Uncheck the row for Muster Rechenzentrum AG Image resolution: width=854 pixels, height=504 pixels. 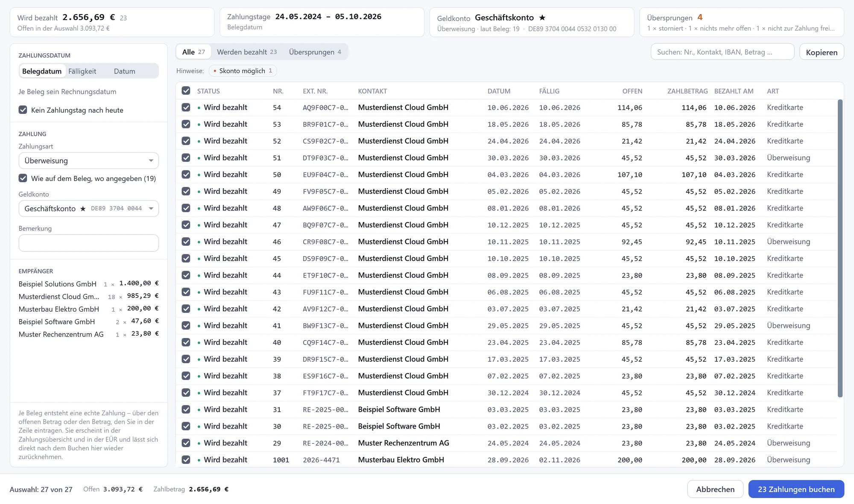click(x=186, y=443)
